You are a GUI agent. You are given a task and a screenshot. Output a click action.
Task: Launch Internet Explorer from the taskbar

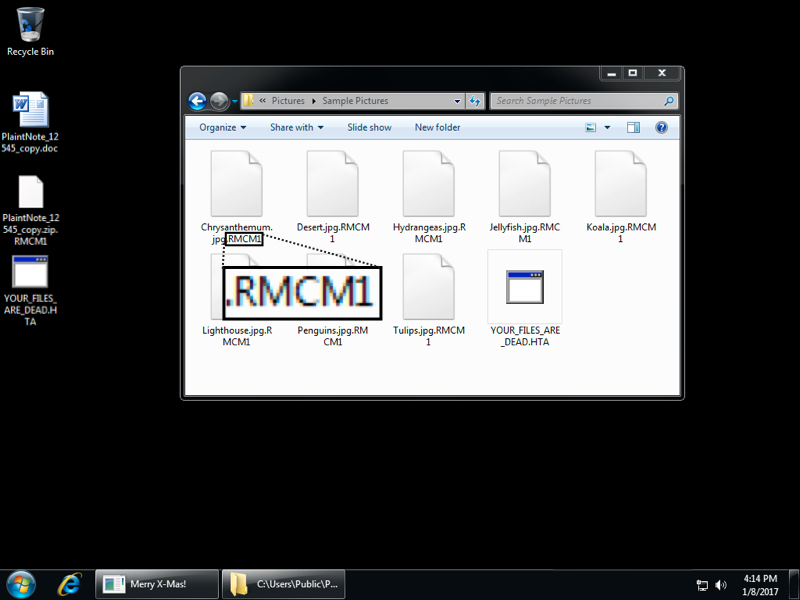pos(69,585)
